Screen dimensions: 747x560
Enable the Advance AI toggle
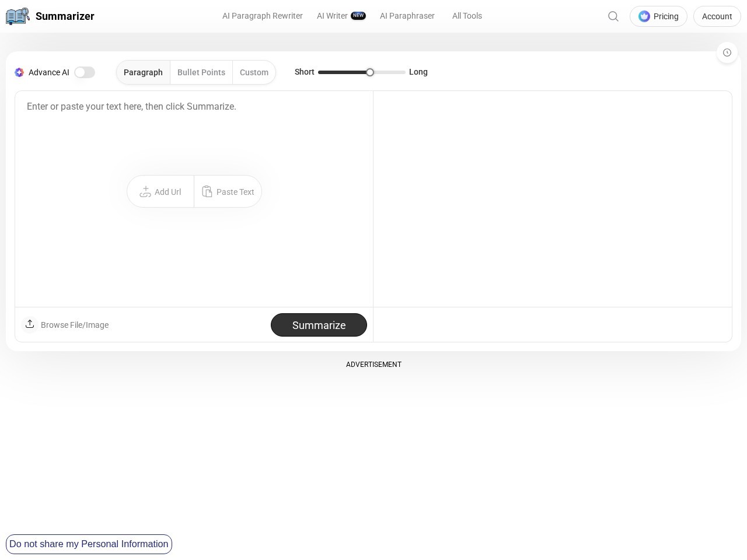(85, 72)
